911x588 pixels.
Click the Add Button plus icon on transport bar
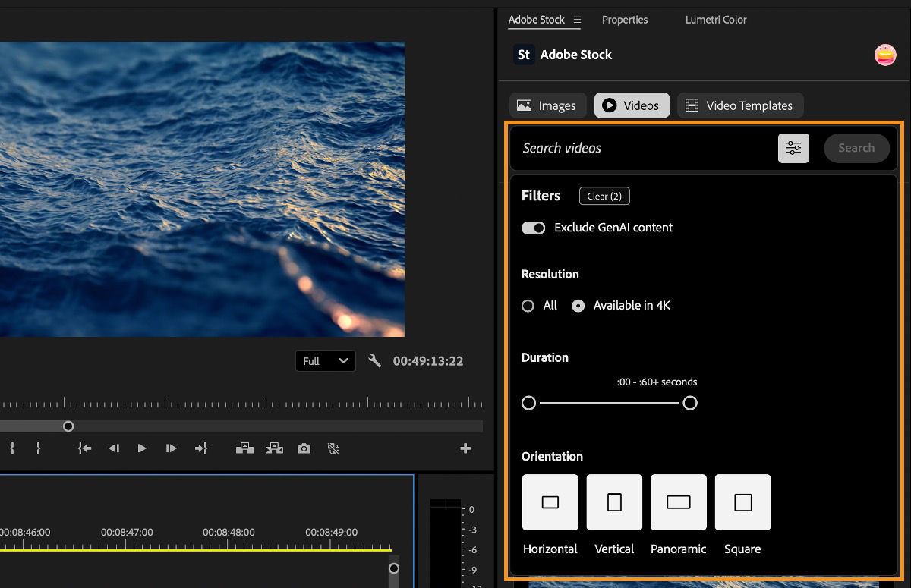click(x=465, y=448)
